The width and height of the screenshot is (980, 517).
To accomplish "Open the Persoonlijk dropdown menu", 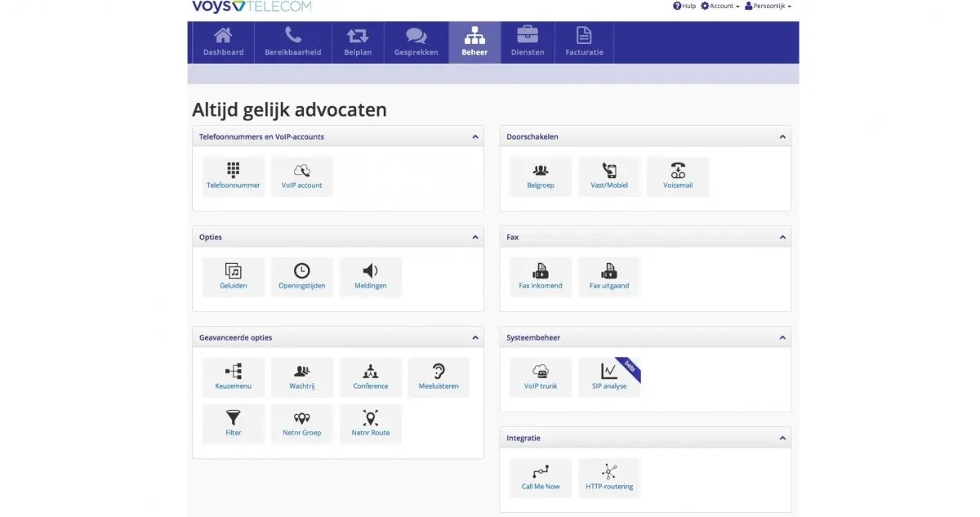I will (x=768, y=6).
